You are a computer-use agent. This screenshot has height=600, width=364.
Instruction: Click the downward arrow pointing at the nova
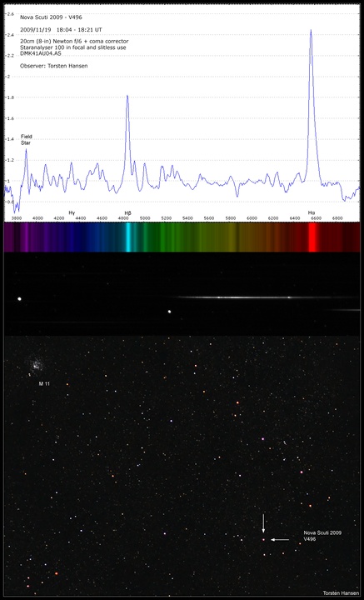pos(263,523)
